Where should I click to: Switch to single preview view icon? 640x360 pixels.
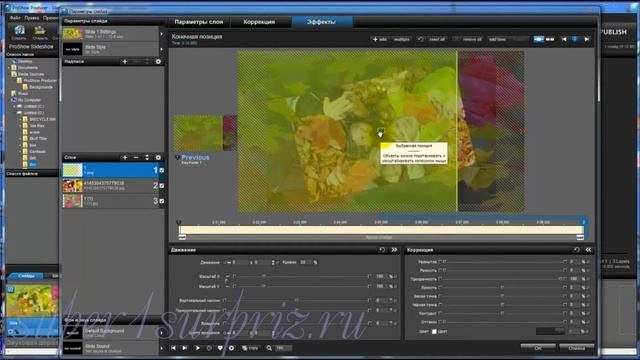tap(539, 39)
